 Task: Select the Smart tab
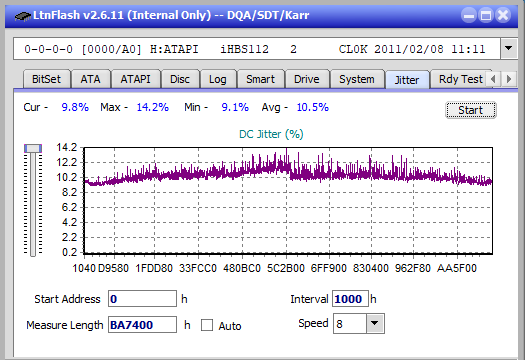coord(260,79)
